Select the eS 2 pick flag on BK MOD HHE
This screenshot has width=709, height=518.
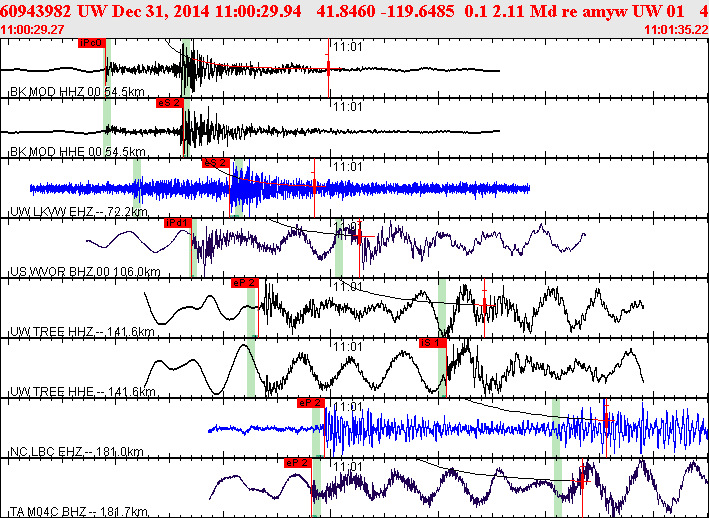(x=170, y=103)
